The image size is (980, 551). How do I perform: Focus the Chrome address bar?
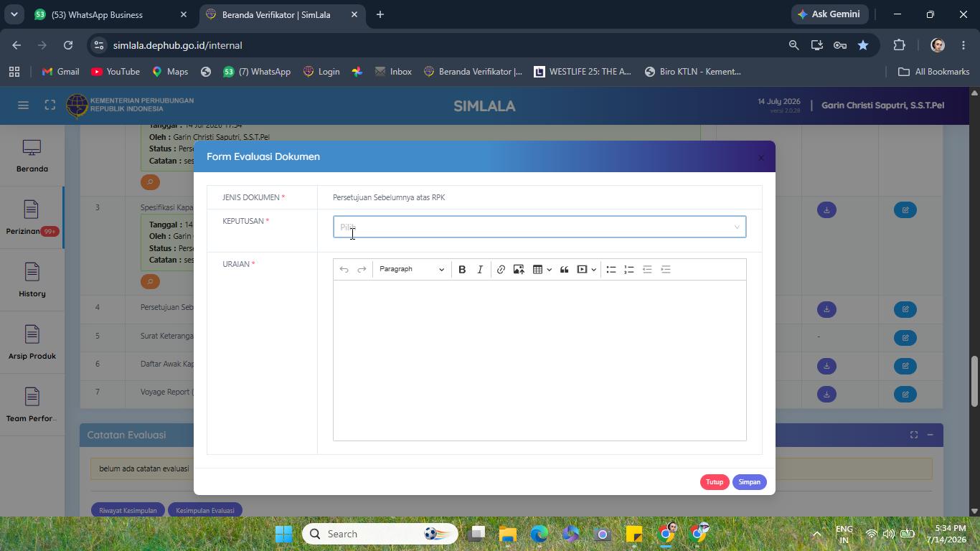445,45
